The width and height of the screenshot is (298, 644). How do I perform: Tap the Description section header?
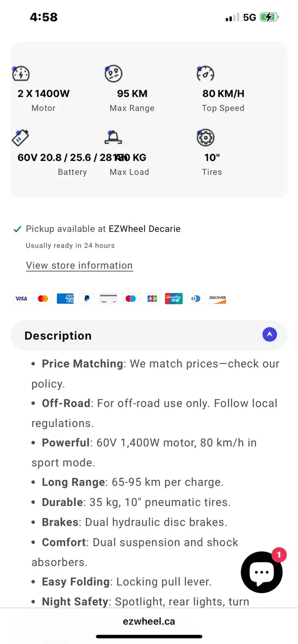58,335
